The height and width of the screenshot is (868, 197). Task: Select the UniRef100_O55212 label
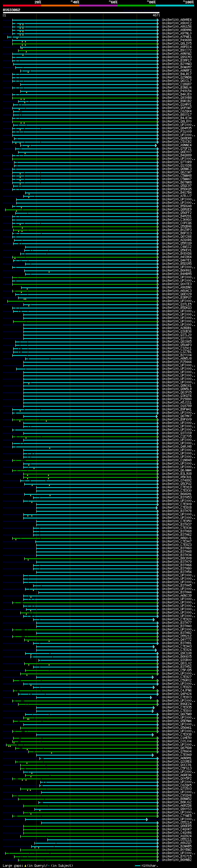(x=177, y=636)
